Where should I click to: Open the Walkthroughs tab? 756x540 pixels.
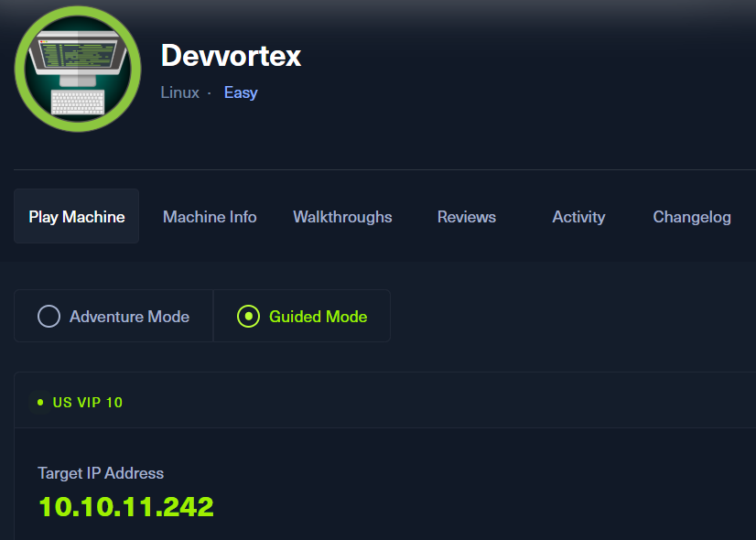(x=342, y=217)
